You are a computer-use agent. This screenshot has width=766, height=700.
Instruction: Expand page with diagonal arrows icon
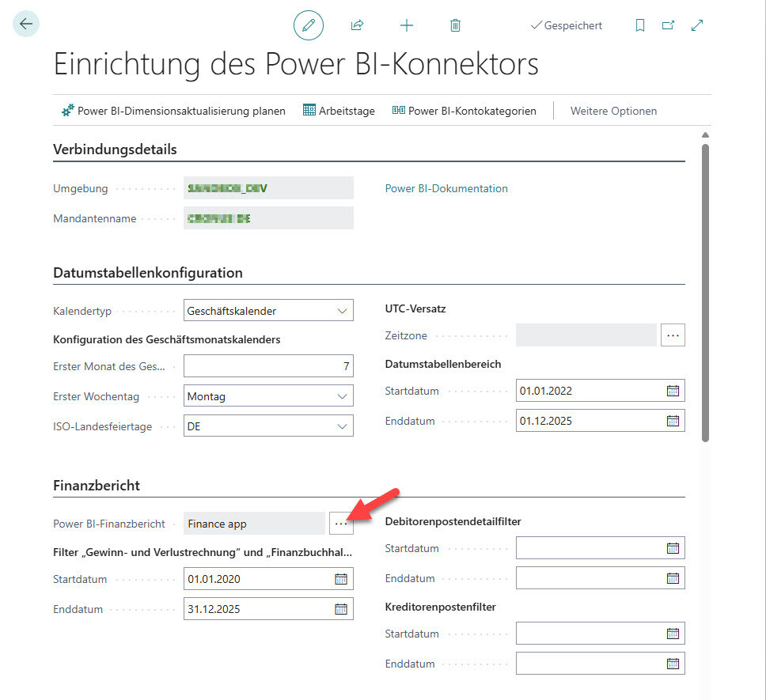click(697, 25)
